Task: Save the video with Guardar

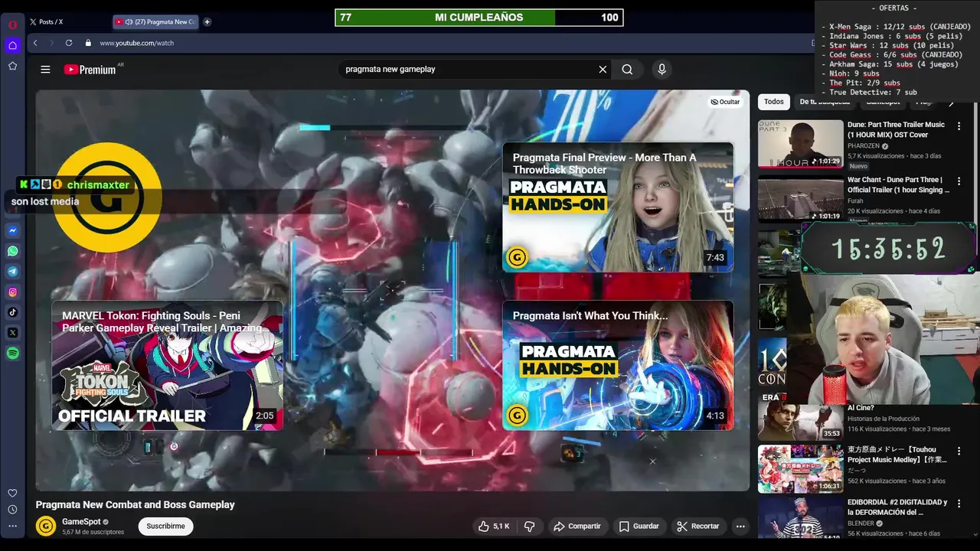Action: click(x=639, y=526)
